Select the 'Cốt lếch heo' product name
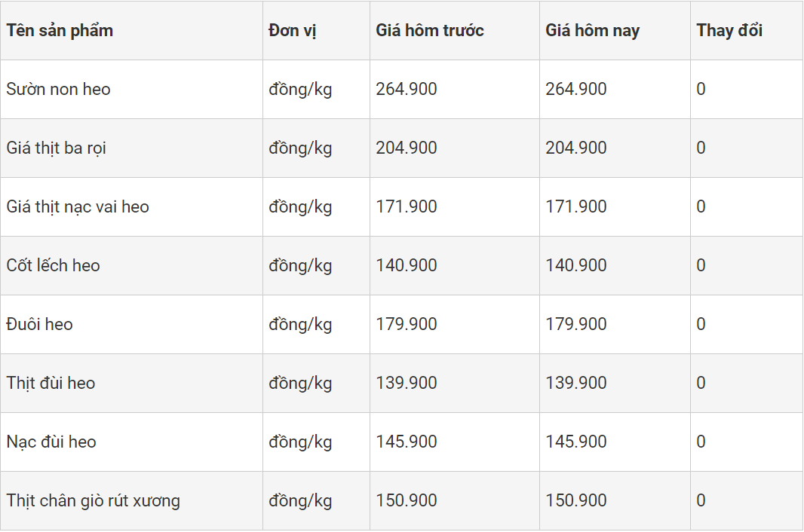The image size is (804, 532). (x=54, y=266)
